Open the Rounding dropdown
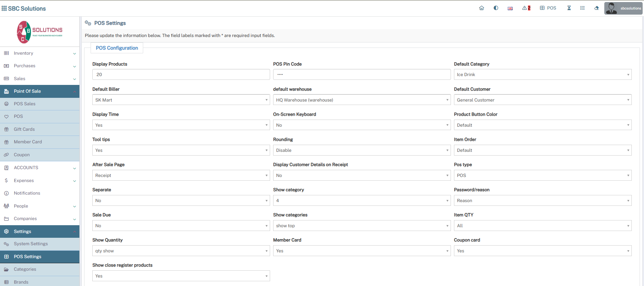 pyautogui.click(x=361, y=150)
